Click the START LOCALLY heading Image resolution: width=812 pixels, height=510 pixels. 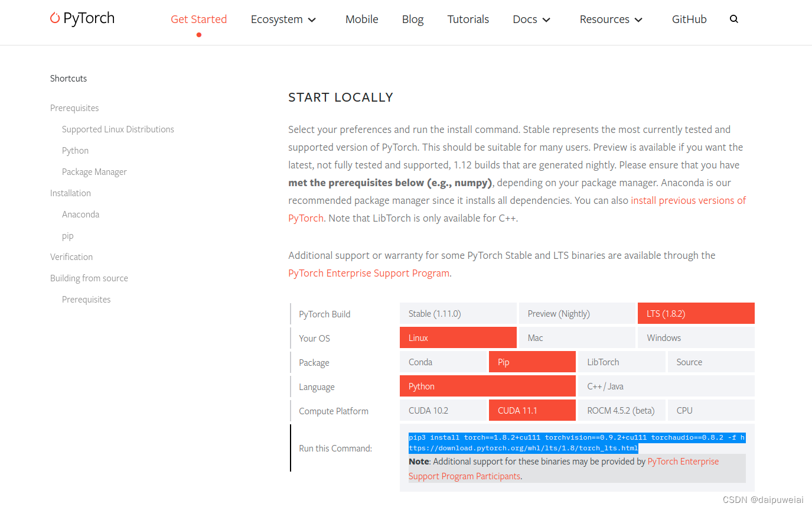coord(341,98)
